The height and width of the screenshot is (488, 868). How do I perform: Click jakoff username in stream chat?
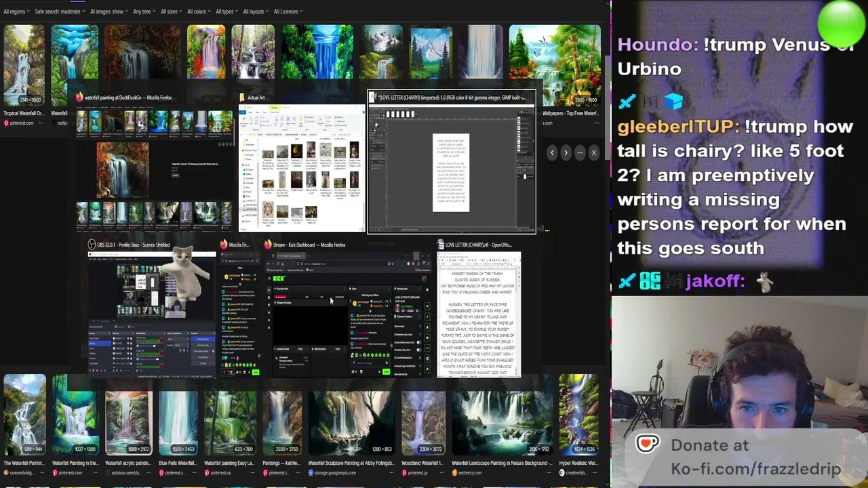pyautogui.click(x=714, y=281)
